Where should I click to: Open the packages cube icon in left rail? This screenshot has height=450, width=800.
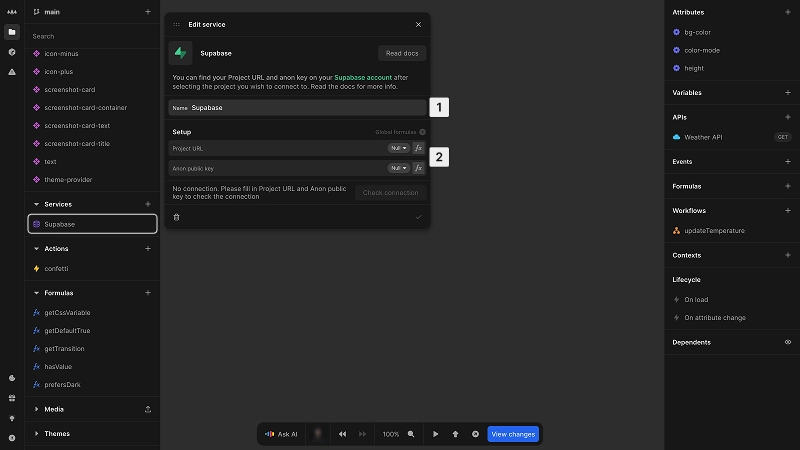point(12,52)
